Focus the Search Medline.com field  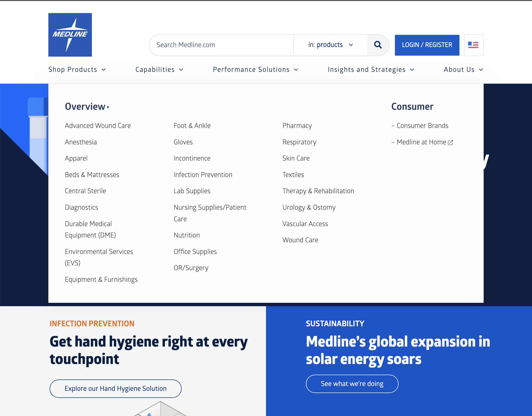point(222,45)
